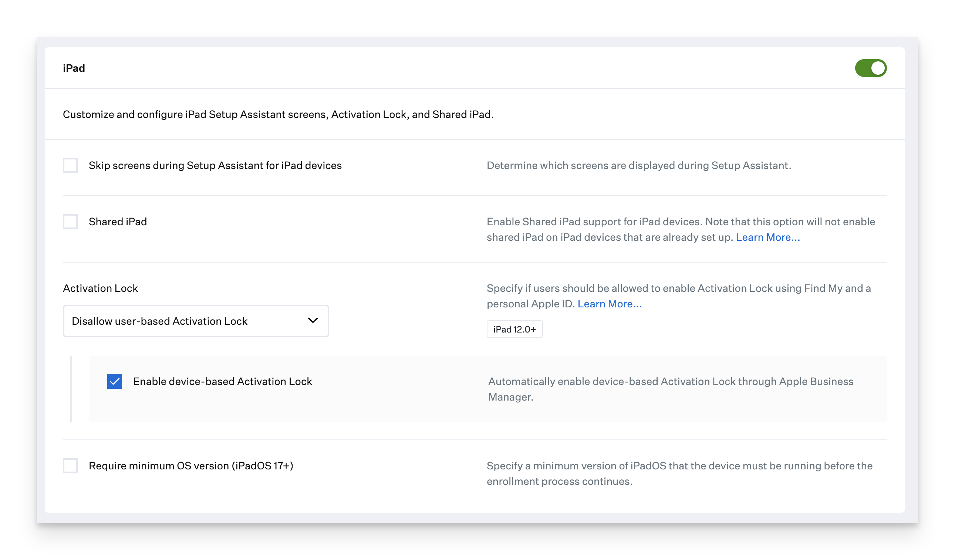Follow the Activation Lock Learn More link
This screenshot has width=955, height=560.
coord(610,304)
